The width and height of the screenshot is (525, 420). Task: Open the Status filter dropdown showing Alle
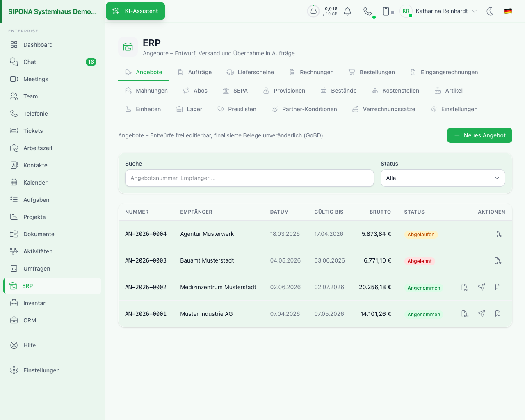tap(443, 178)
